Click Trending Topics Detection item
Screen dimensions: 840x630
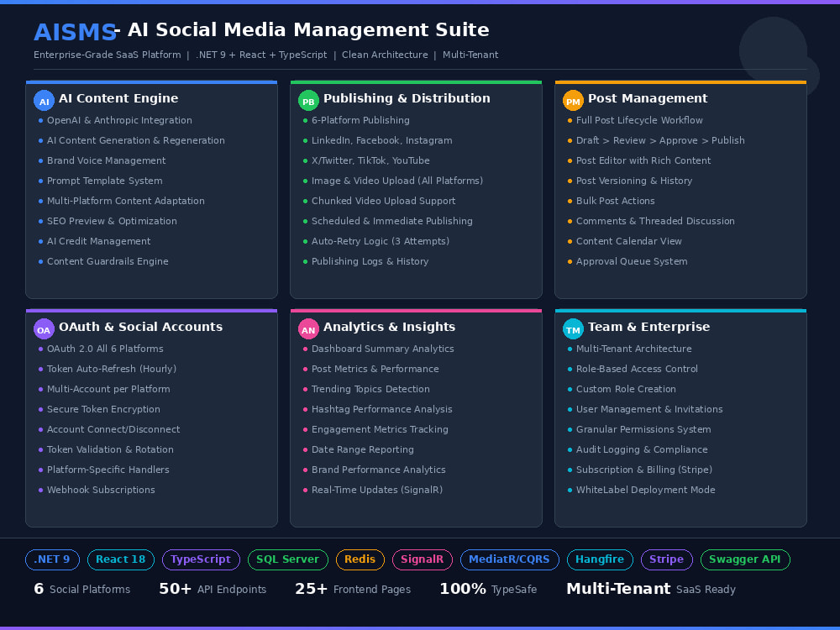370,390
